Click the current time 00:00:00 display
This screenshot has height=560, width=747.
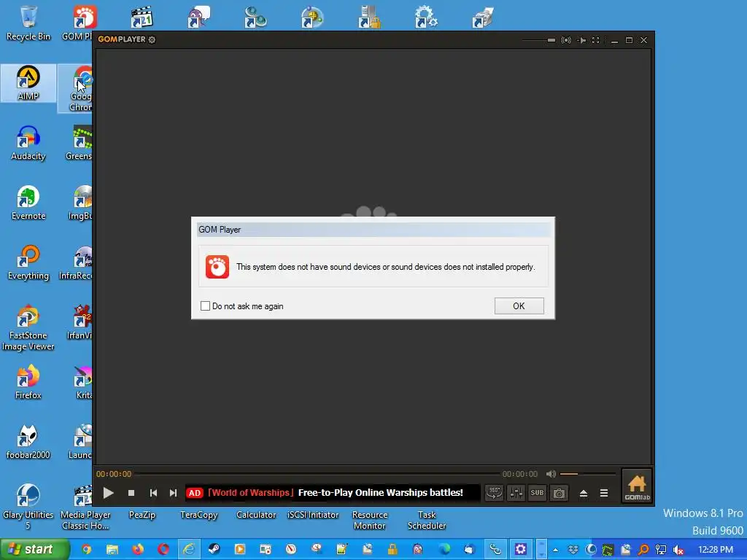point(113,474)
